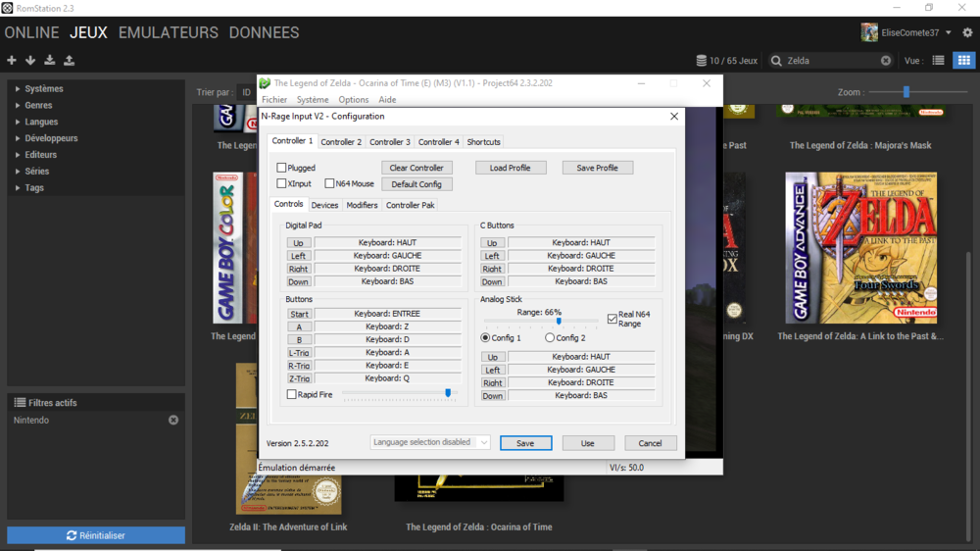
Task: Open RomStation settings gear
Action: coord(967,33)
